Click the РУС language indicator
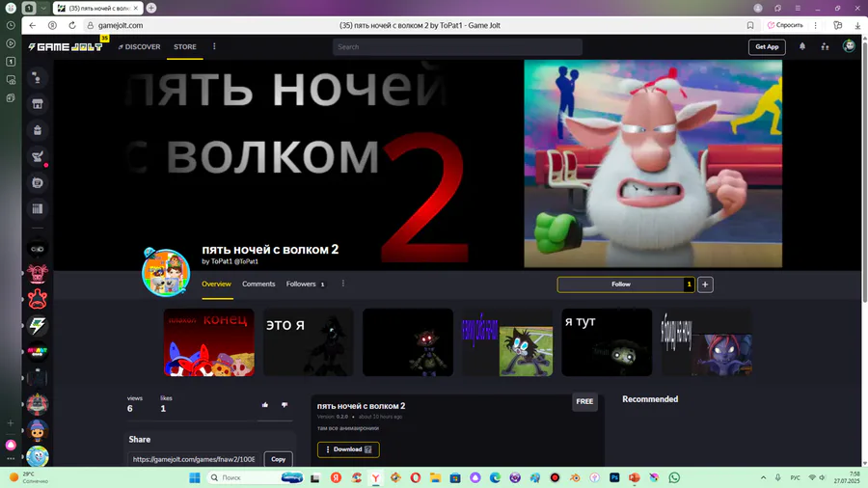The height and width of the screenshot is (488, 868). 796,478
